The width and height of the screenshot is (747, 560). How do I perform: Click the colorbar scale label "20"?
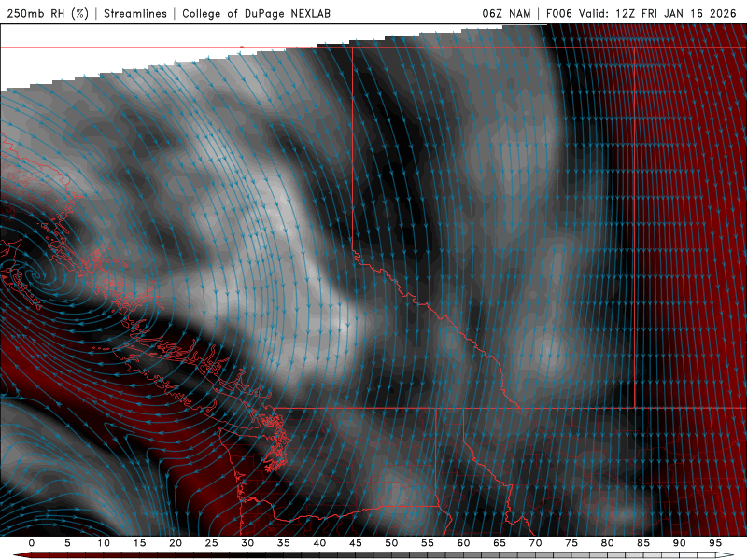click(176, 543)
